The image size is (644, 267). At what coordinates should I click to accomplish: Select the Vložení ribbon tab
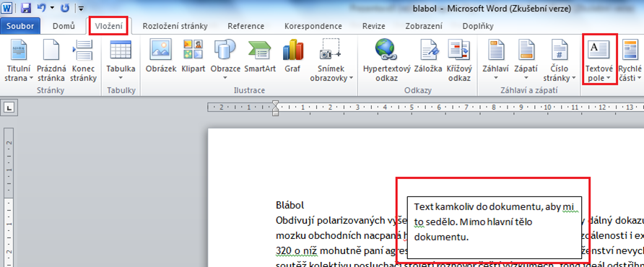[x=109, y=26]
